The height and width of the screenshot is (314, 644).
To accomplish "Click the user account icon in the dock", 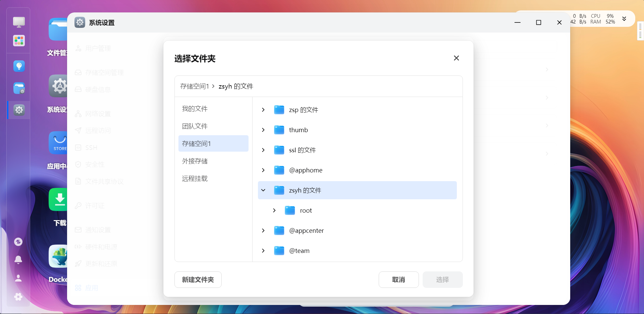I will pyautogui.click(x=18, y=278).
